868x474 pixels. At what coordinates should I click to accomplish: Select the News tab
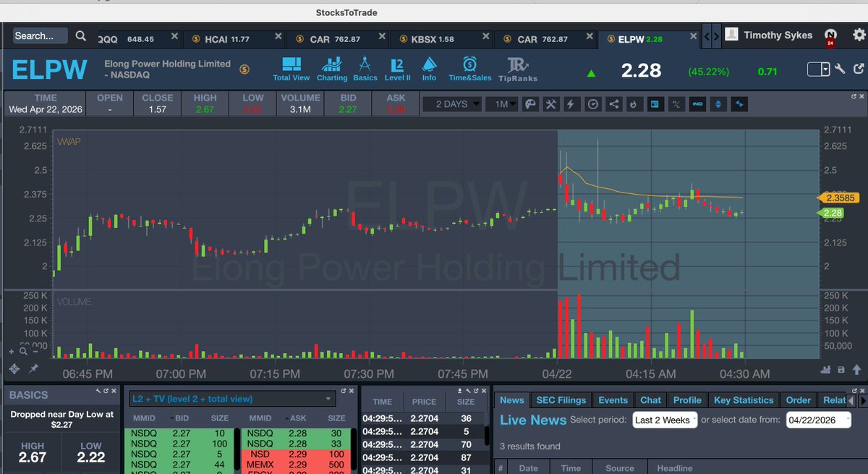512,400
